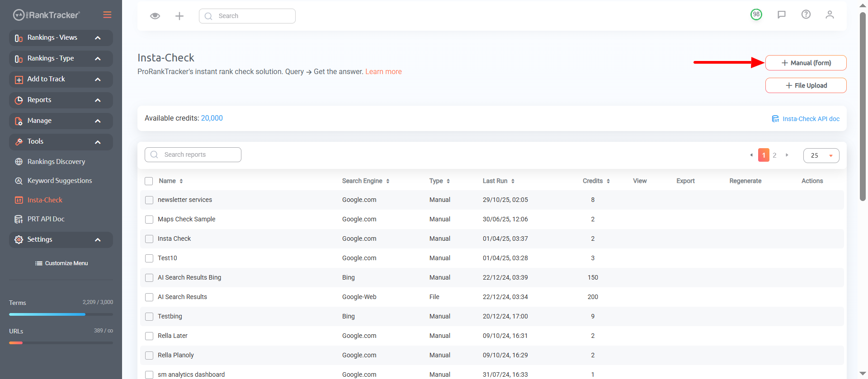868x379 pixels.
Task: Open Rankings Discovery tool
Action: [x=56, y=162]
